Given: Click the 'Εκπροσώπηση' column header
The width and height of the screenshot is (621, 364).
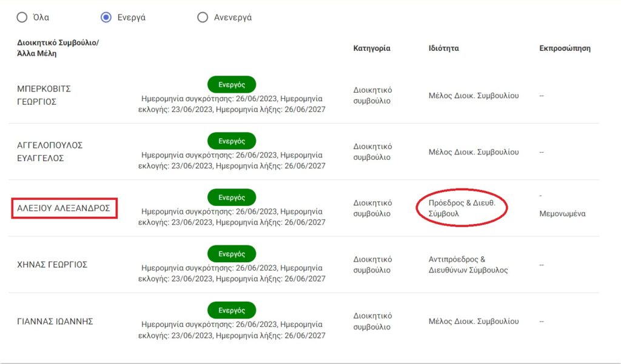Looking at the screenshot, I should (565, 48).
